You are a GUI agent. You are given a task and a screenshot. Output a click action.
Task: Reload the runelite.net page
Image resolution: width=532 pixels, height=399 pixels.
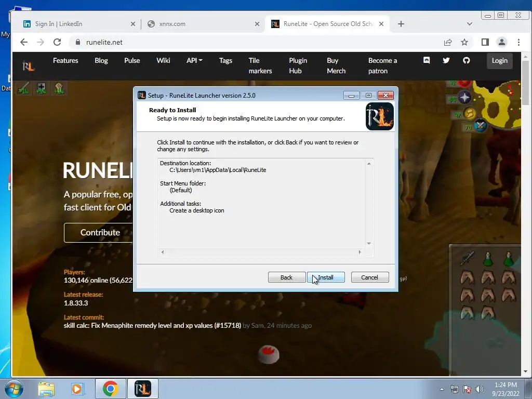pyautogui.click(x=57, y=42)
